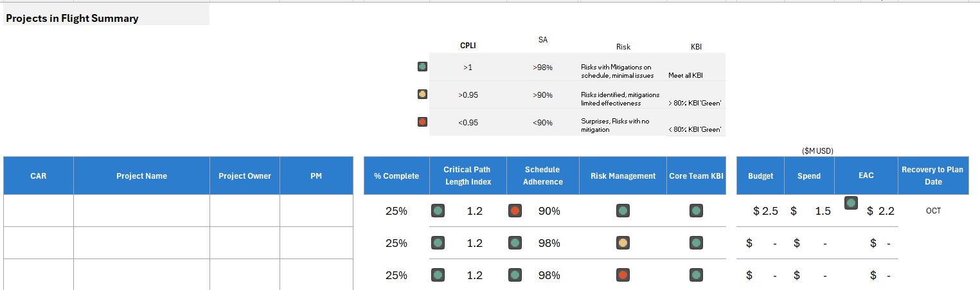This screenshot has width=980, height=290.
Task: Select the green CPLI light in the yellow-risk row
Action: tap(438, 242)
